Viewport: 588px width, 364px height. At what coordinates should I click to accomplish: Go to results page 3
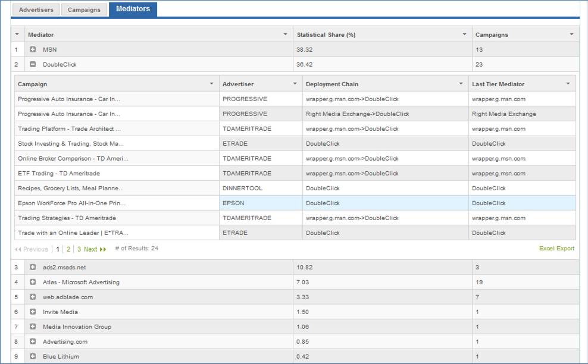tap(79, 250)
